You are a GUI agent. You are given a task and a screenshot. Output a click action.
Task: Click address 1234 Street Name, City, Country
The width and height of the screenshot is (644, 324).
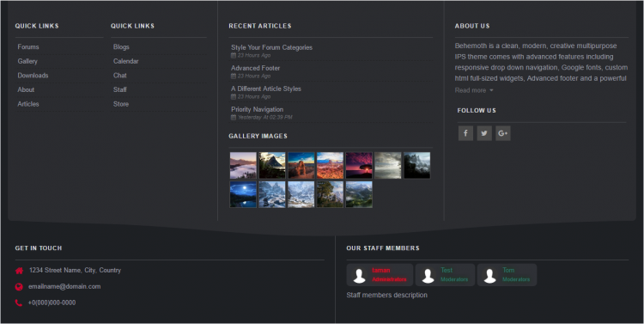coord(76,271)
